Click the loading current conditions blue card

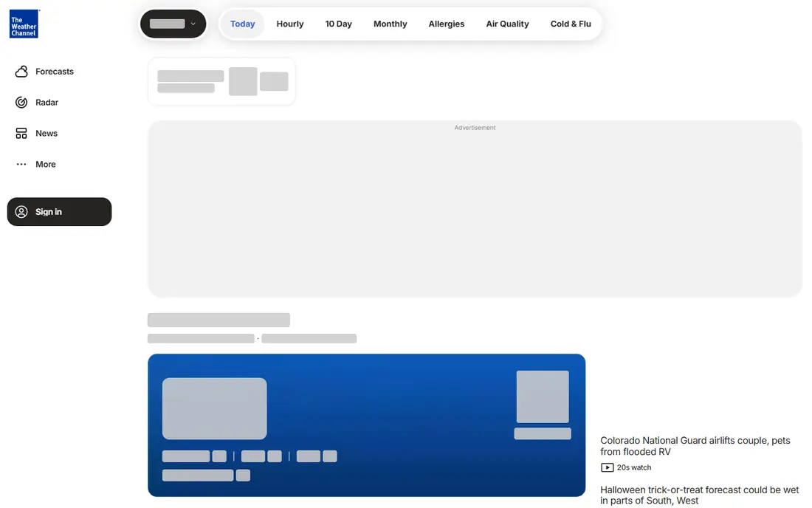click(x=367, y=425)
